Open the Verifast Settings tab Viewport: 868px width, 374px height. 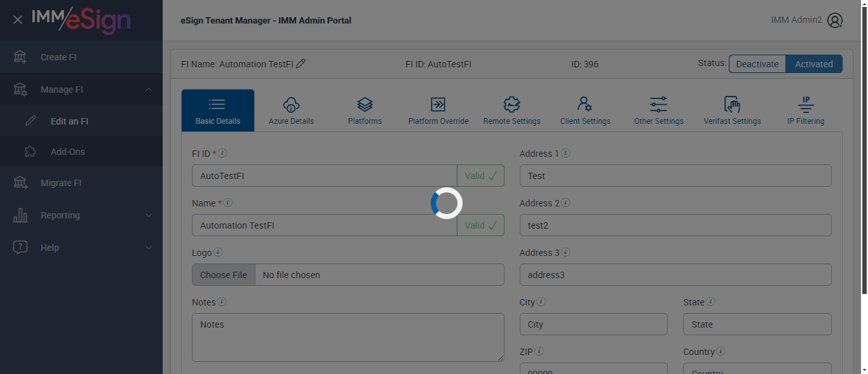coord(732,110)
